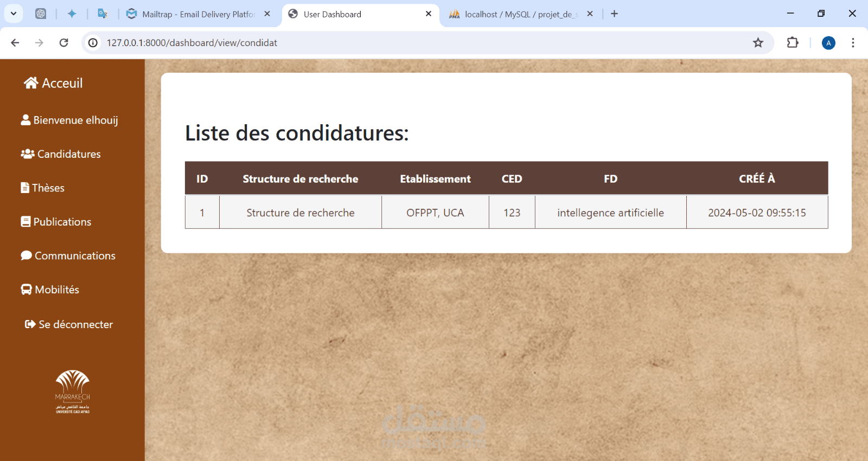The width and height of the screenshot is (868, 461).
Task: Click the home icon beside Acceuil
Action: click(x=31, y=82)
